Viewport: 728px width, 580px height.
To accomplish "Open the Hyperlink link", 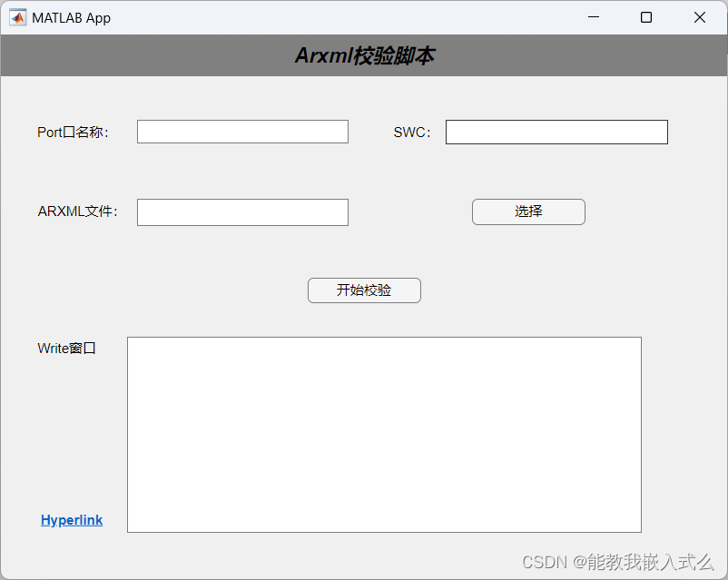I will (x=72, y=520).
